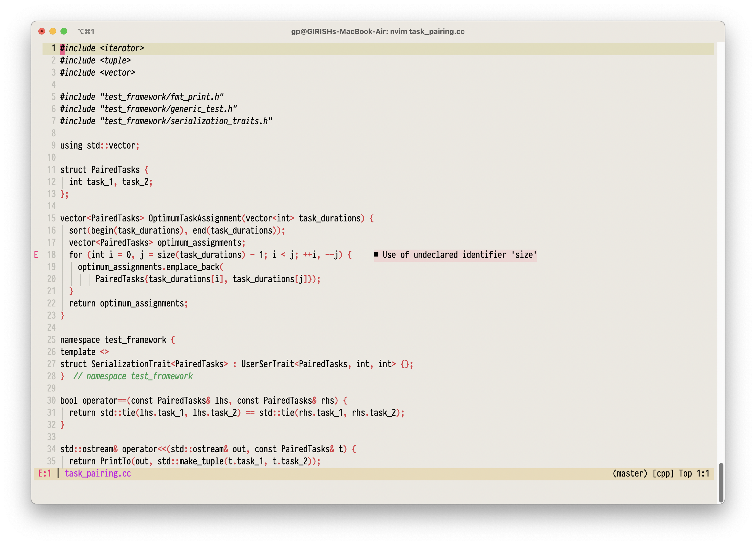Image resolution: width=756 pixels, height=545 pixels.
Task: Click the yellow minimize window button
Action: (x=53, y=31)
